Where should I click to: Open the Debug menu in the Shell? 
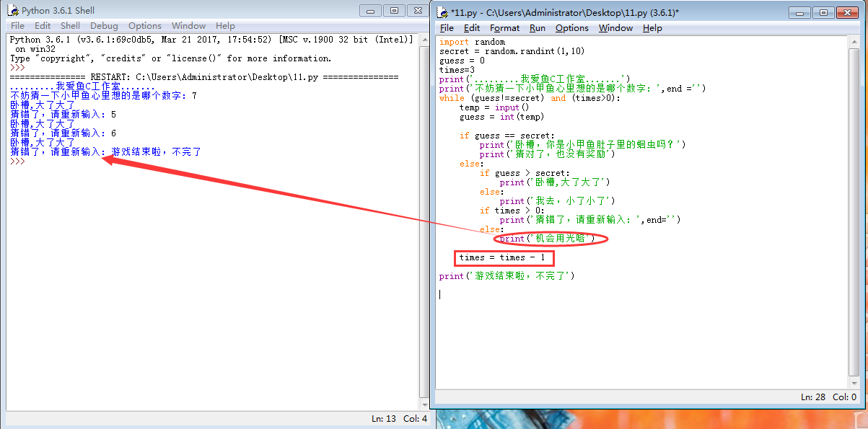[x=104, y=26]
